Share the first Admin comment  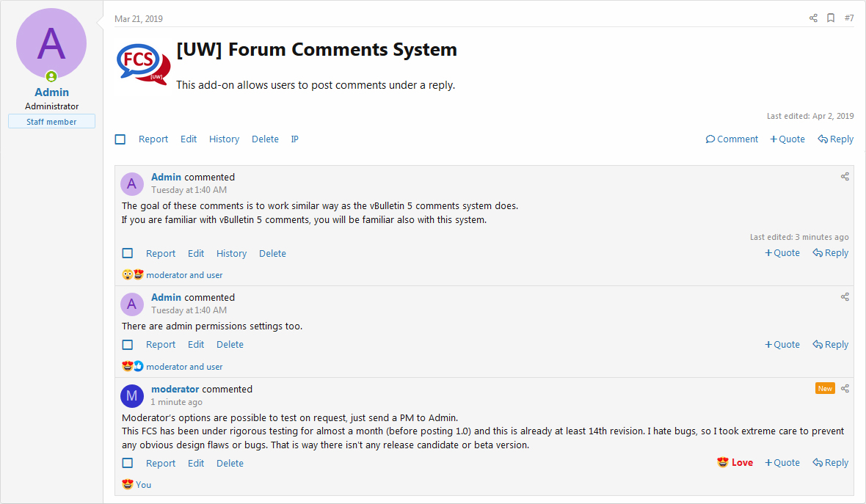pos(845,177)
